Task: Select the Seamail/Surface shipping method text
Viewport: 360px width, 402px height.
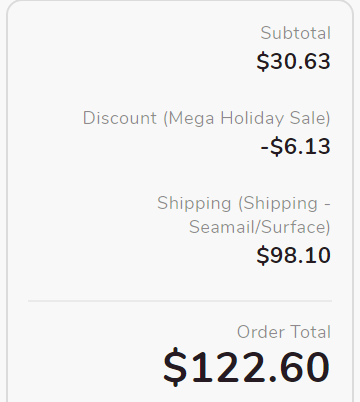Action: point(260,228)
